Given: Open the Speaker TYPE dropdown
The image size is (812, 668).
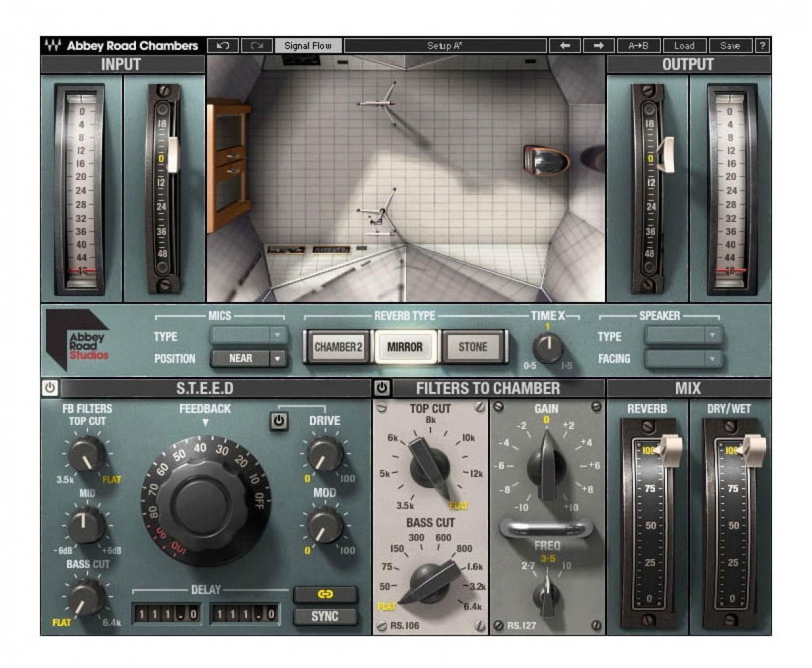Looking at the screenshot, I should point(683,336).
